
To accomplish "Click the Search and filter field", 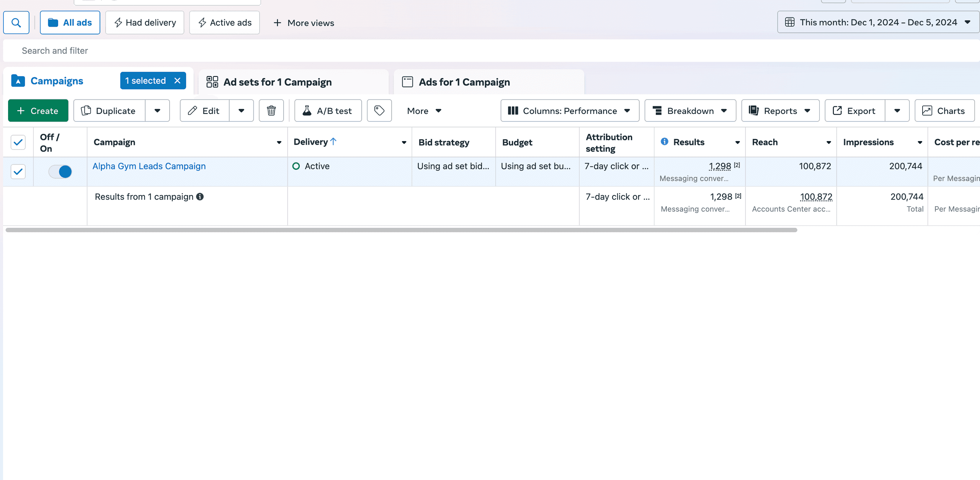I will [492, 51].
